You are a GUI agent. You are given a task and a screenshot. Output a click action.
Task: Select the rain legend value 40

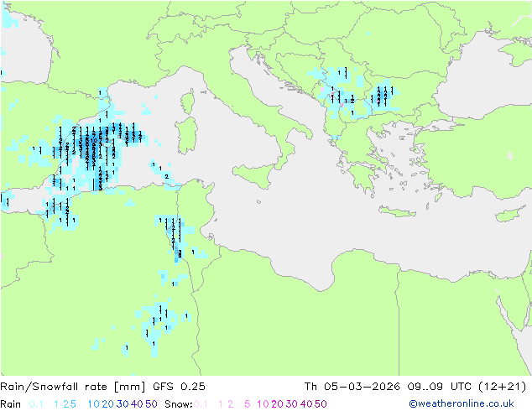pos(137,404)
